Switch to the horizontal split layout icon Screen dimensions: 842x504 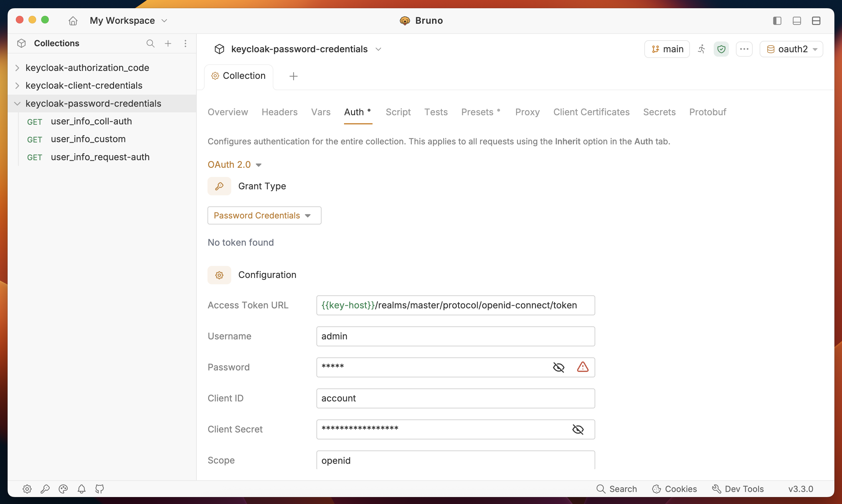coord(816,21)
